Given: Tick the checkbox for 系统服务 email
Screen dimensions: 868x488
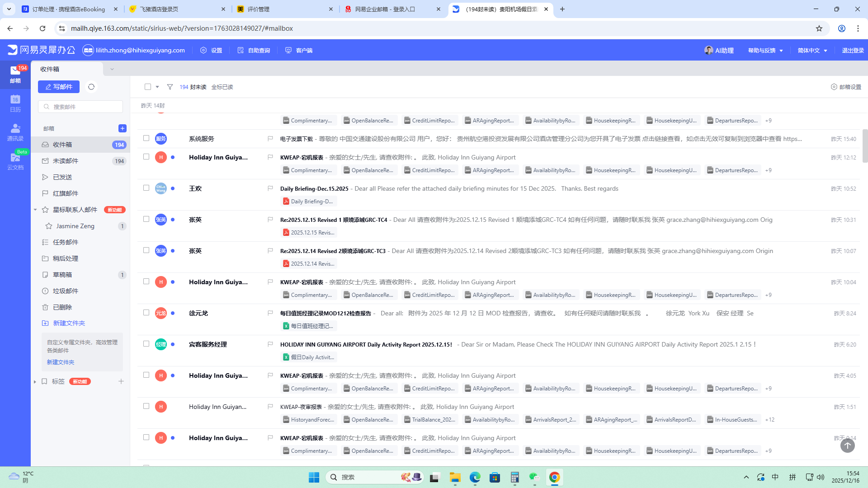Looking at the screenshot, I should pos(146,138).
